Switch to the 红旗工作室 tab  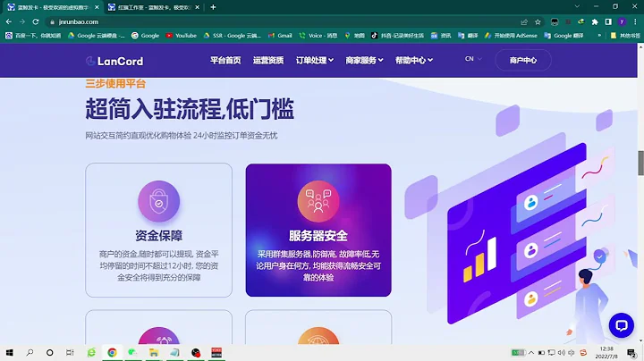click(x=154, y=7)
